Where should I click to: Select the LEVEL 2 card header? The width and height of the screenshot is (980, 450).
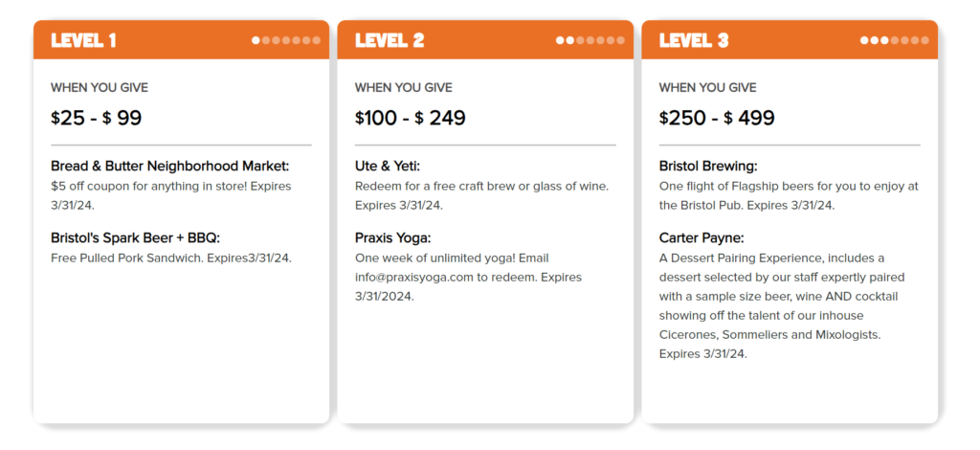coord(485,40)
